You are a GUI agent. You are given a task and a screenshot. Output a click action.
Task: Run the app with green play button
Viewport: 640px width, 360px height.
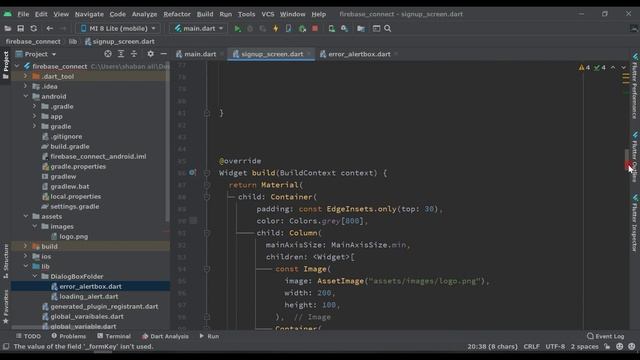[x=237, y=29]
